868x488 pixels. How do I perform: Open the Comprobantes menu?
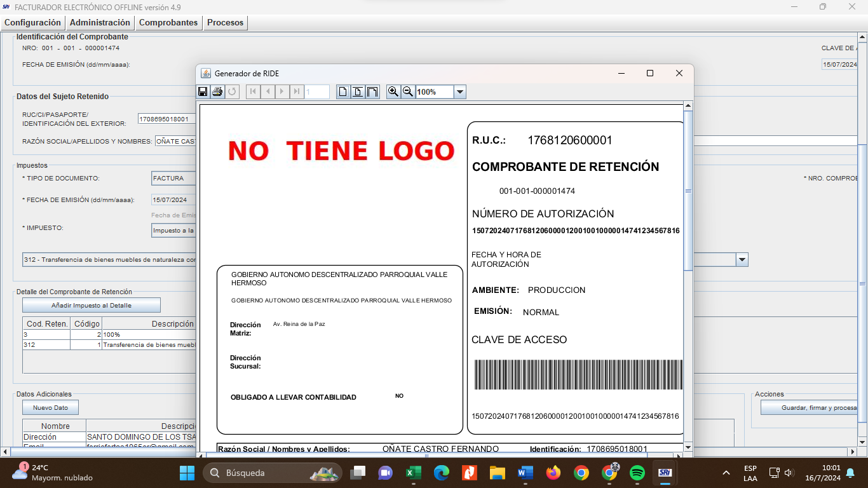[x=168, y=22]
